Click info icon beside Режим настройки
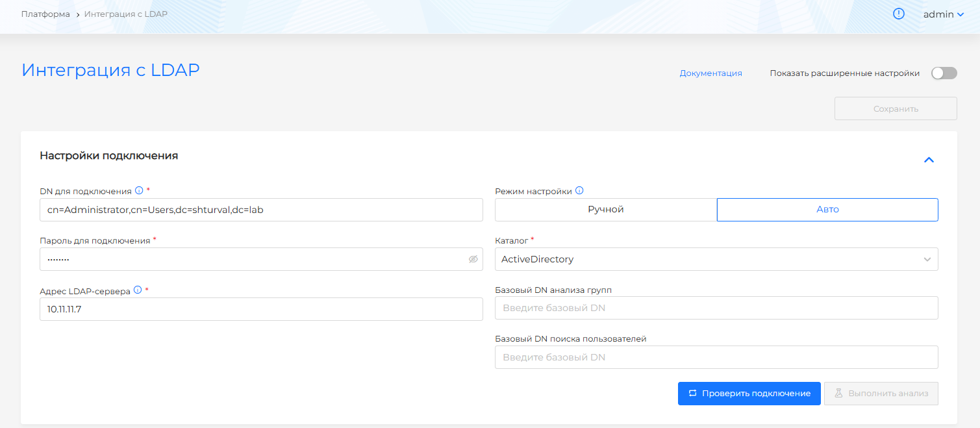 click(x=579, y=191)
